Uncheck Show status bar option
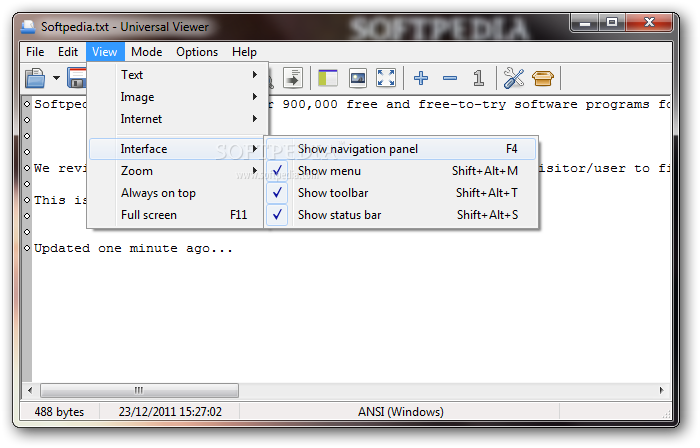Image resolution: width=700 pixels, height=448 pixels. click(x=401, y=215)
